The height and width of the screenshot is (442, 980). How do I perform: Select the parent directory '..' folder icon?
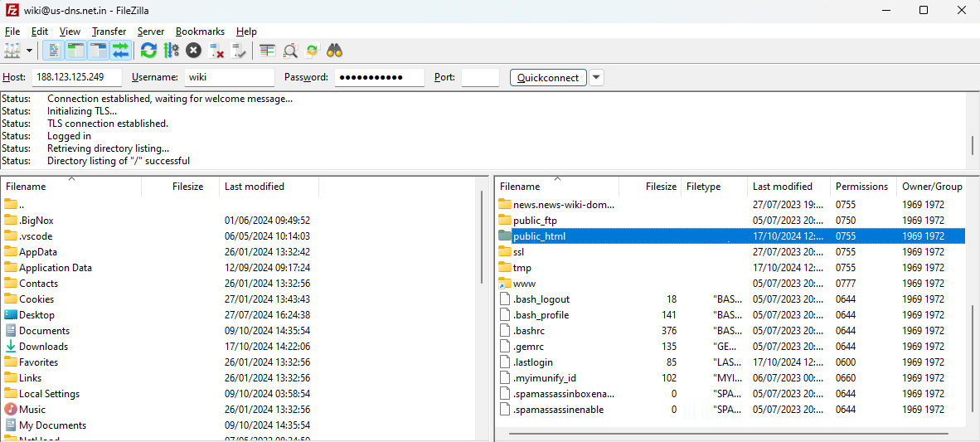click(11, 205)
